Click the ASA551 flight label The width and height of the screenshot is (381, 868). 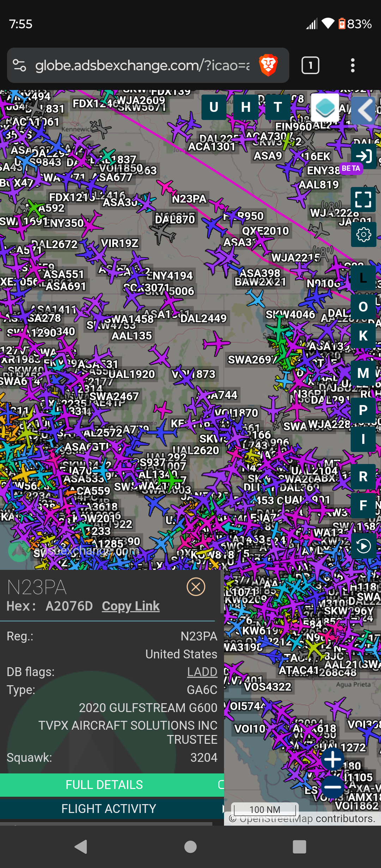pos(64,274)
